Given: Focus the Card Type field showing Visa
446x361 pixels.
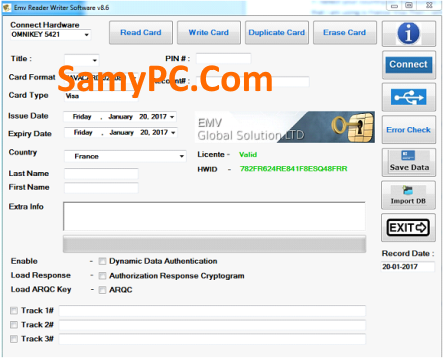Looking at the screenshot, I should point(101,96).
